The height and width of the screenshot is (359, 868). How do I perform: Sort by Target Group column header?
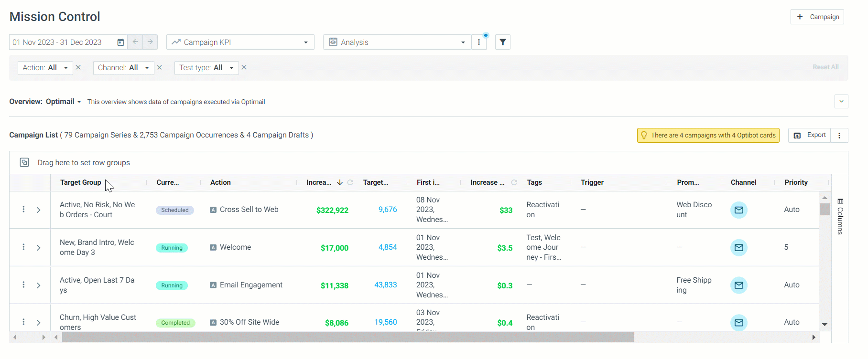click(x=81, y=182)
